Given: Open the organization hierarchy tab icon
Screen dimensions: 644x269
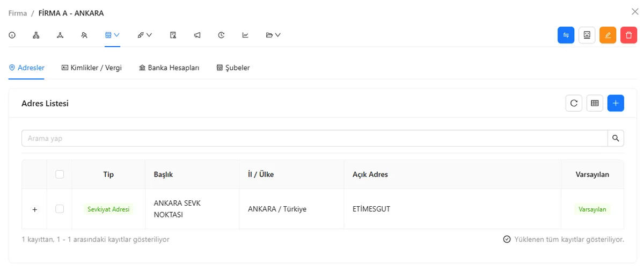Looking at the screenshot, I should [x=36, y=35].
